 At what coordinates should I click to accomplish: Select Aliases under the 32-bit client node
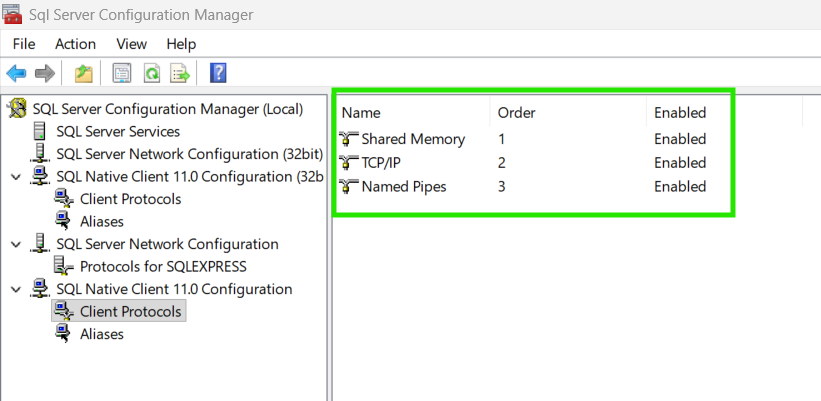[102, 221]
